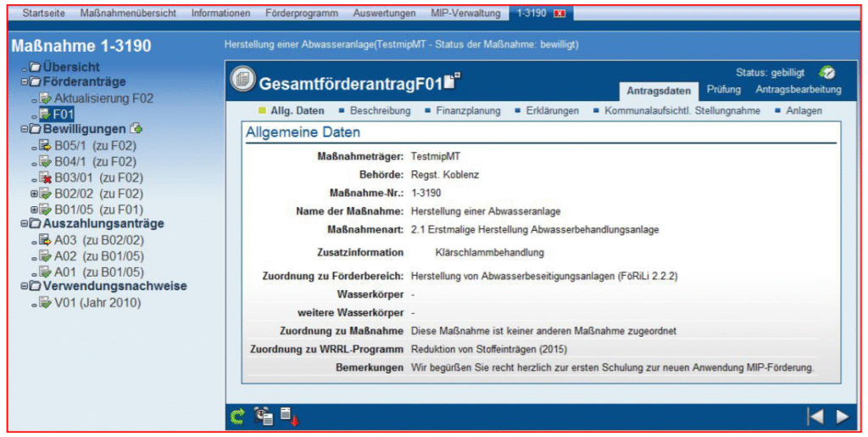Close the 1-3190 tab
The image size is (868, 437).
[559, 14]
